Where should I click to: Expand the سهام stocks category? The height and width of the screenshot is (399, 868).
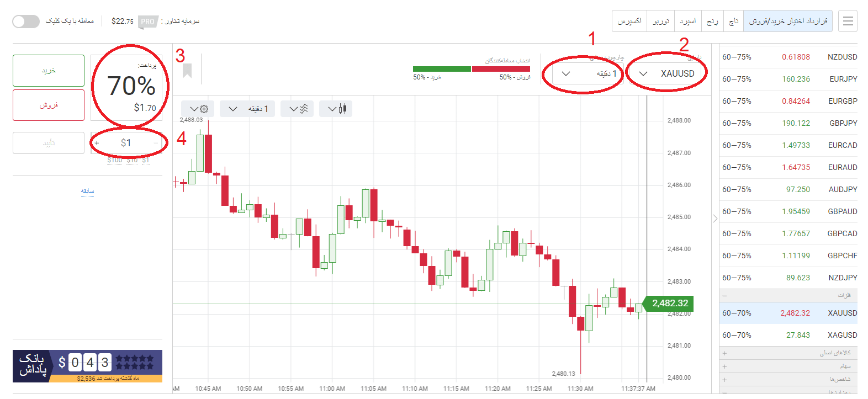[x=788, y=366]
